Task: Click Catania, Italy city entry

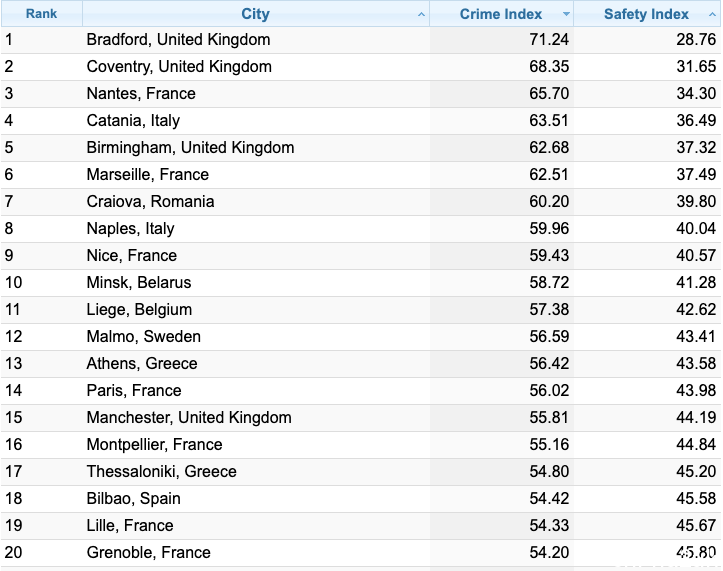Action: [133, 121]
